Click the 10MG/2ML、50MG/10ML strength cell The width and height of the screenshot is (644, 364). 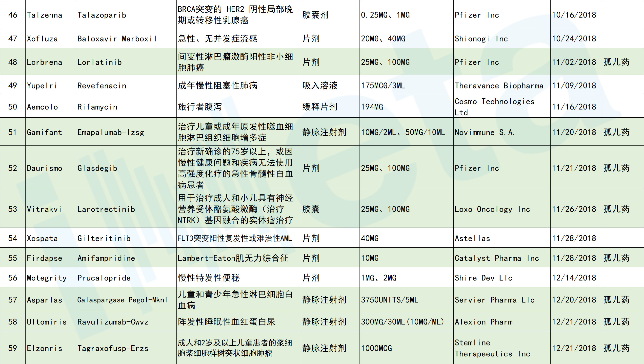pyautogui.click(x=406, y=132)
